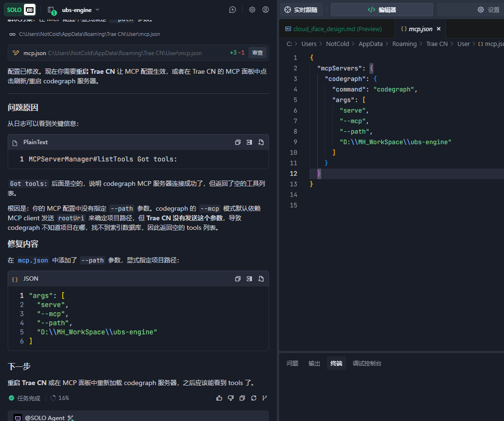The width and height of the screenshot is (504, 421).
Task: Open the viewed mcp.json file path link
Action: (x=90, y=34)
